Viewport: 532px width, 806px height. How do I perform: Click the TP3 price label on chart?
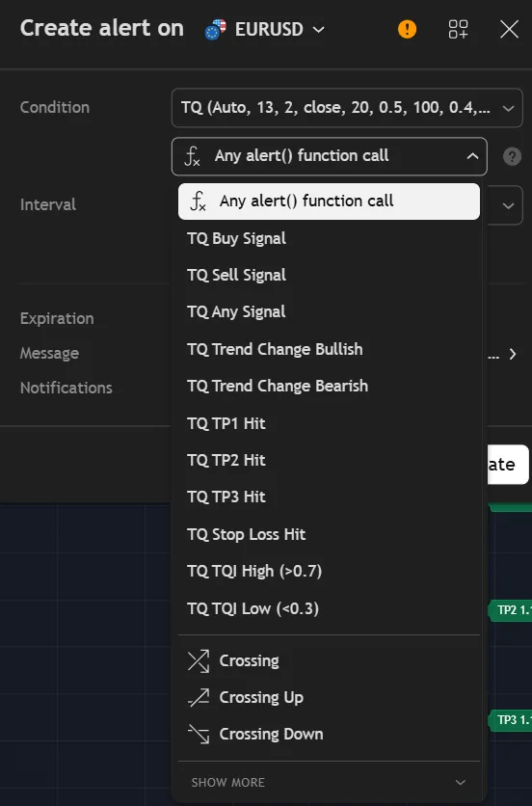click(511, 720)
